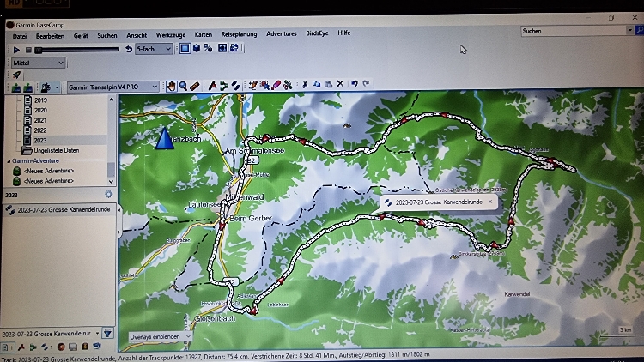Click the receive from device icon
644x362 pixels.
[x=28, y=87]
